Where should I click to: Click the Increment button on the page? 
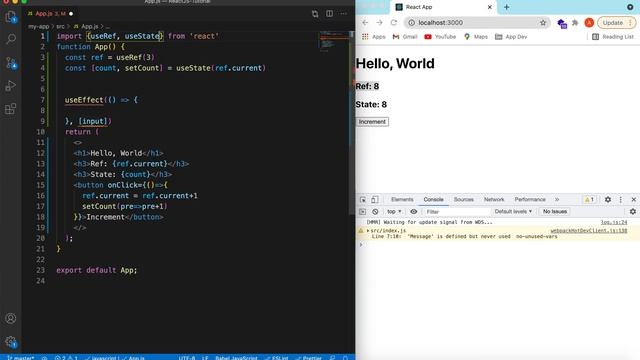[372, 122]
